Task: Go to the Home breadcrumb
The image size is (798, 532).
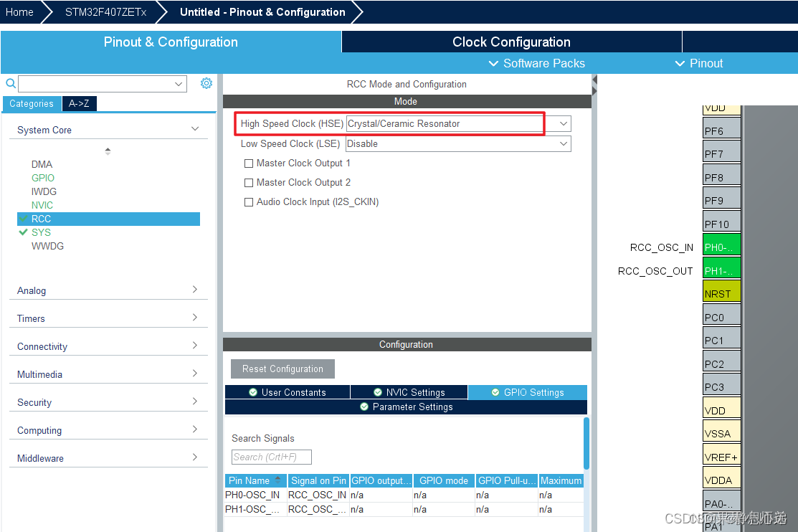Action: pos(19,11)
